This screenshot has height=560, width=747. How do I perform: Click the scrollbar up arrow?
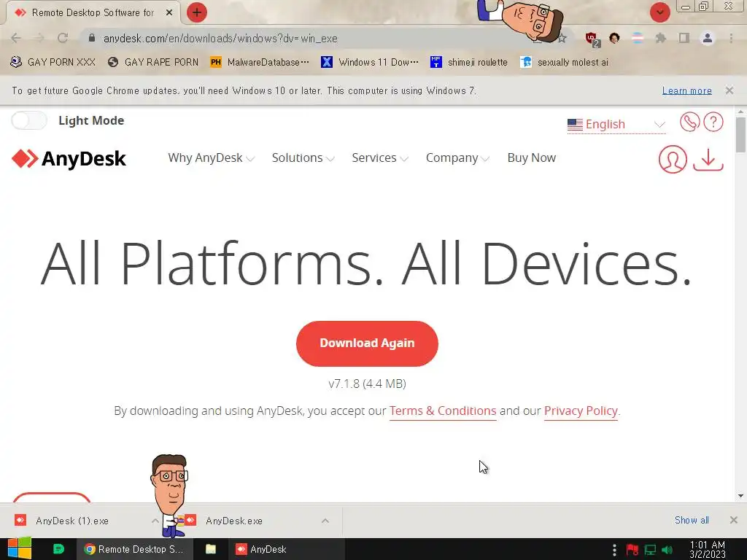(740, 112)
